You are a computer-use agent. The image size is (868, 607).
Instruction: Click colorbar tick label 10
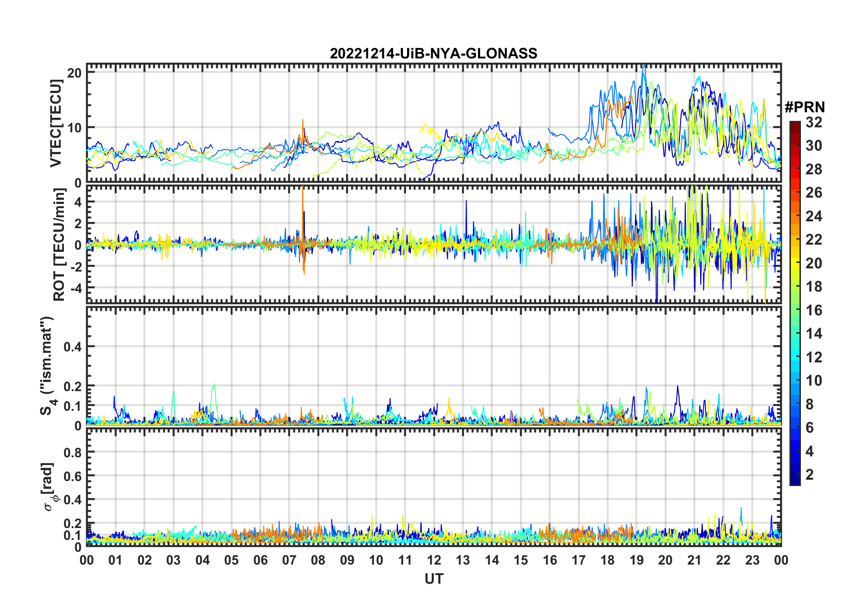[x=814, y=381]
